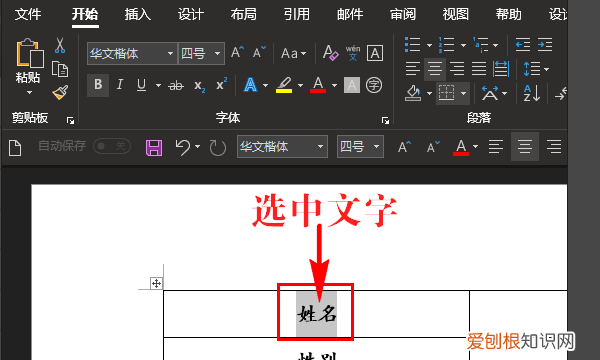Increase paragraph indent
The width and height of the screenshot is (600, 360).
[x=545, y=45]
